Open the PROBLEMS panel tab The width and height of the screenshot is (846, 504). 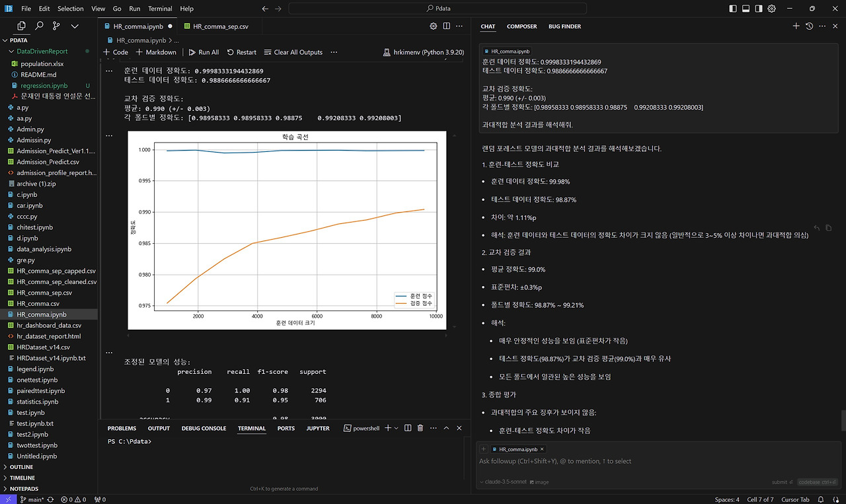pos(122,428)
